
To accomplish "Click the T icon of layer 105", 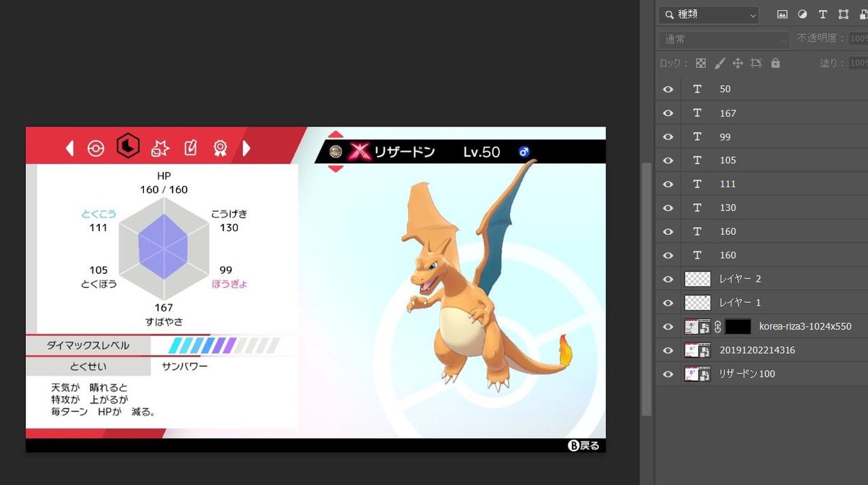I will [697, 160].
